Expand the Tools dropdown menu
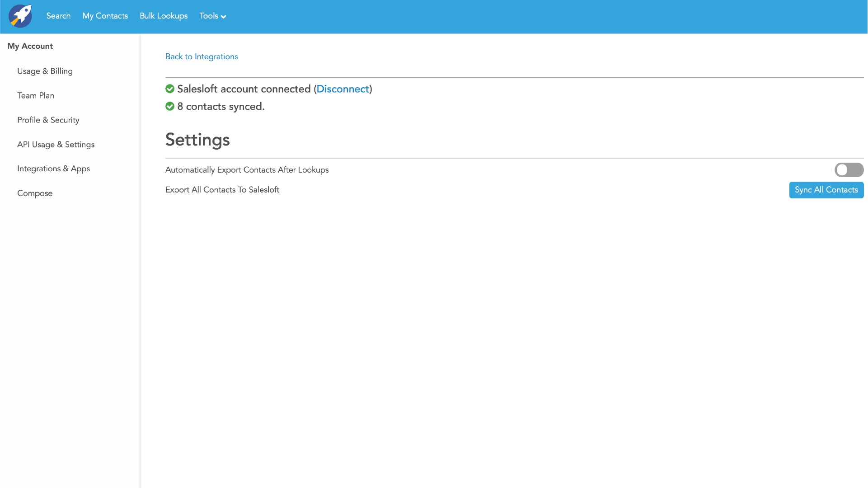The width and height of the screenshot is (868, 488). click(209, 16)
